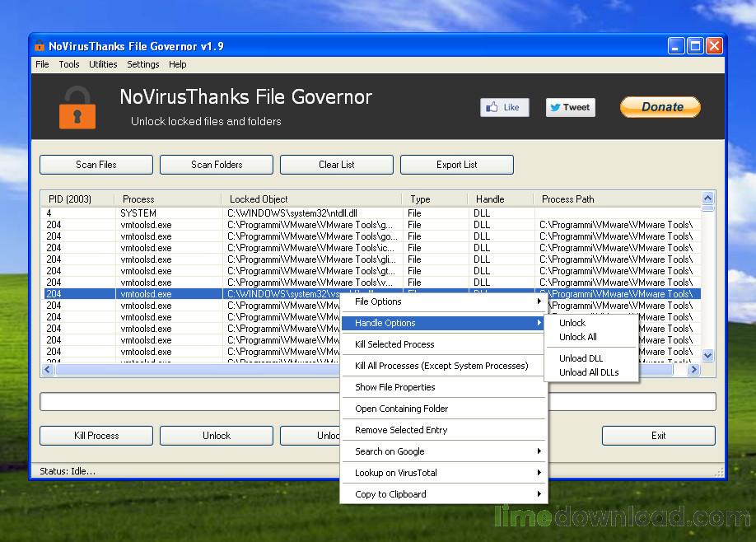This screenshot has height=542, width=756.
Task: Click the Like thumbs-up button
Action: [x=504, y=107]
